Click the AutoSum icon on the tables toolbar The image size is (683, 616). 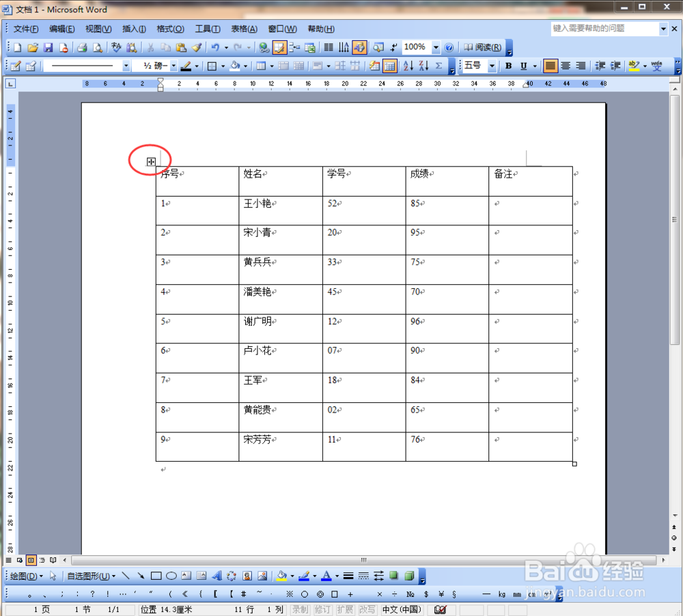tap(438, 66)
